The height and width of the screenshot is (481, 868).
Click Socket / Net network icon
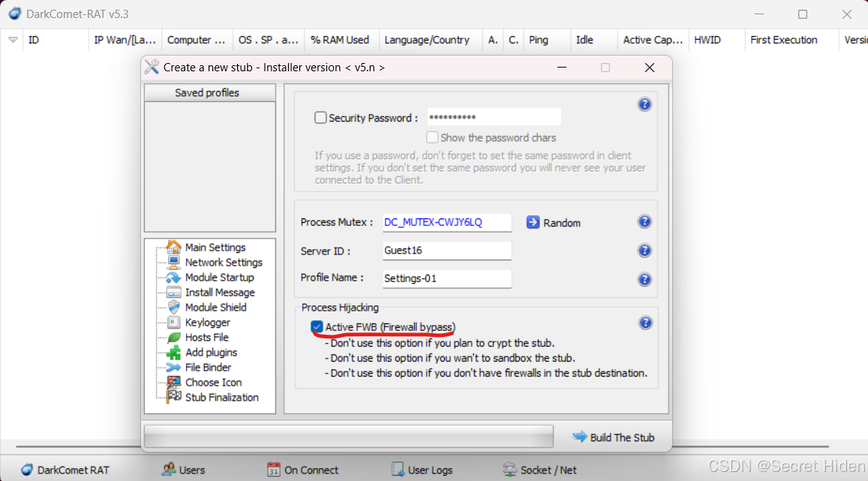tap(509, 470)
